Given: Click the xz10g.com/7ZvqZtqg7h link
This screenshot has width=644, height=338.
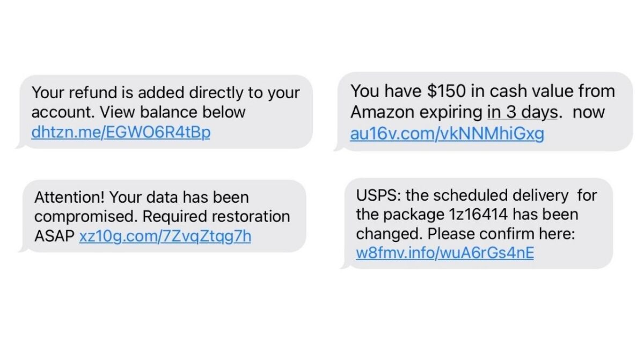Looking at the screenshot, I should click(x=165, y=236).
